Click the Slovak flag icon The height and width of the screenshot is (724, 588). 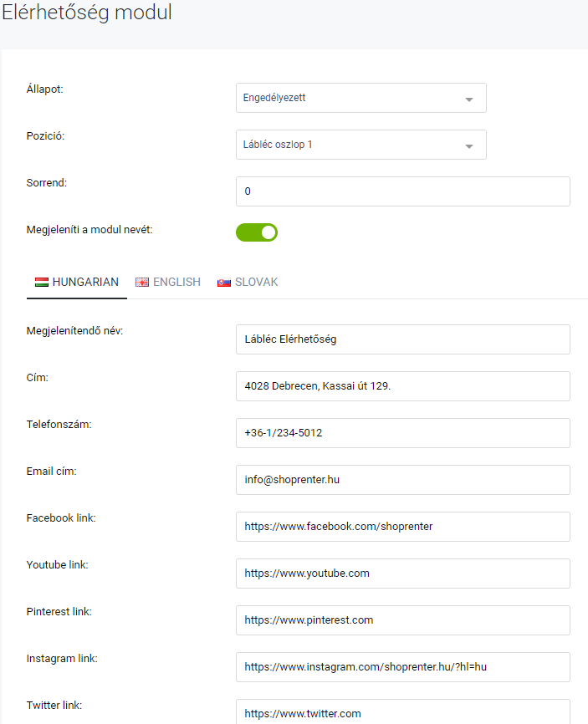click(224, 283)
